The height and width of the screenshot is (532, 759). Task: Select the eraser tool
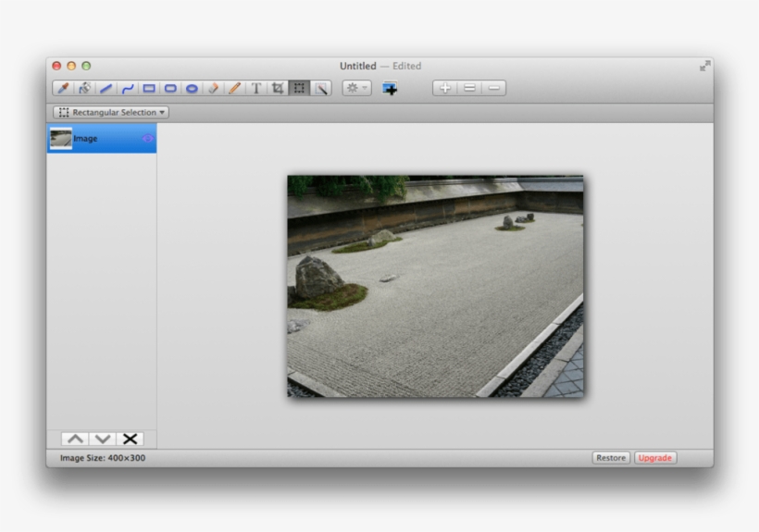pos(213,89)
